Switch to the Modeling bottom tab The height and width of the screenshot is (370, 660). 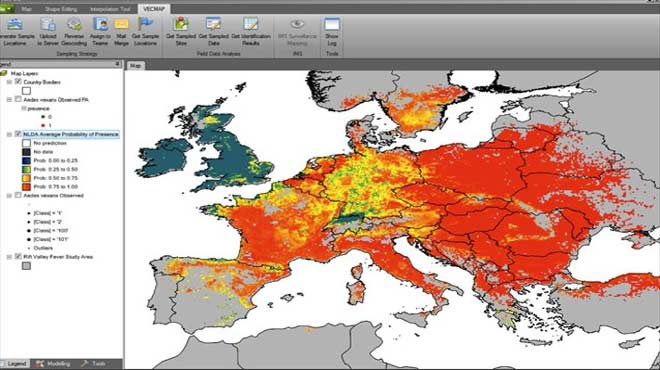(x=53, y=364)
